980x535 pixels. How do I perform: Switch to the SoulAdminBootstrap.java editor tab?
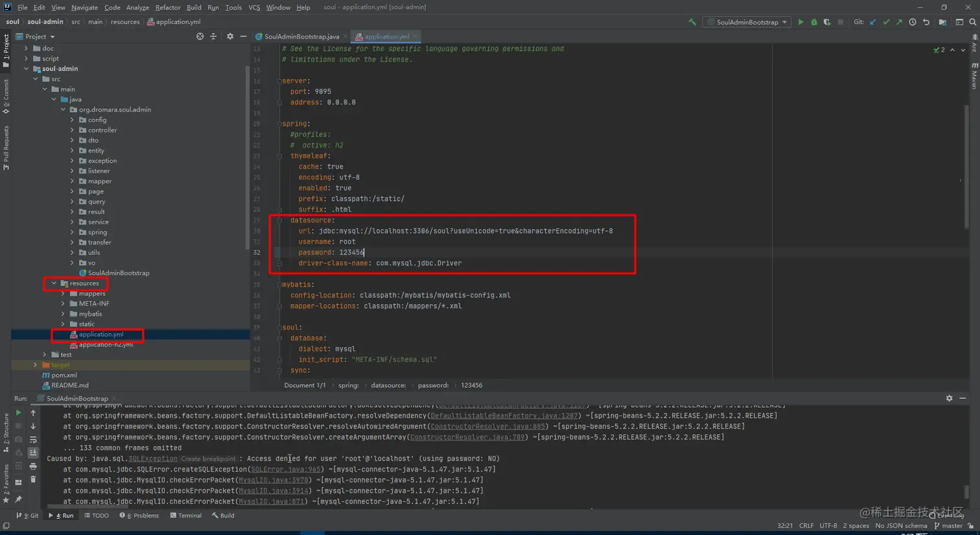(301, 37)
